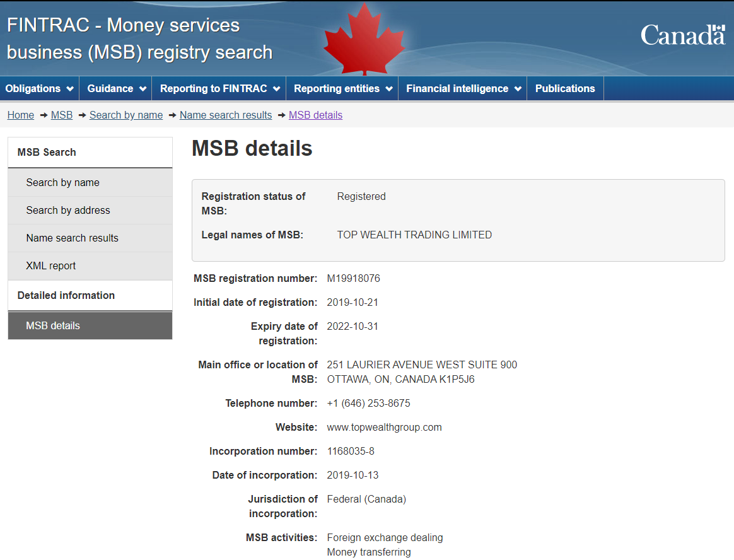734x560 pixels.
Task: Click expiry date 2022-10-31
Action: (352, 327)
